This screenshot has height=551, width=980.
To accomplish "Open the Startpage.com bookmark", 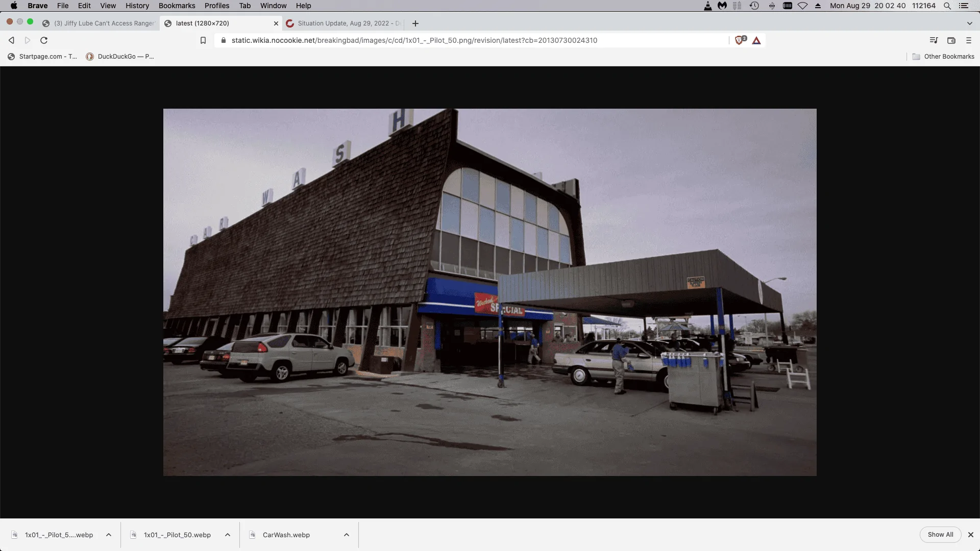I will pos(42,57).
